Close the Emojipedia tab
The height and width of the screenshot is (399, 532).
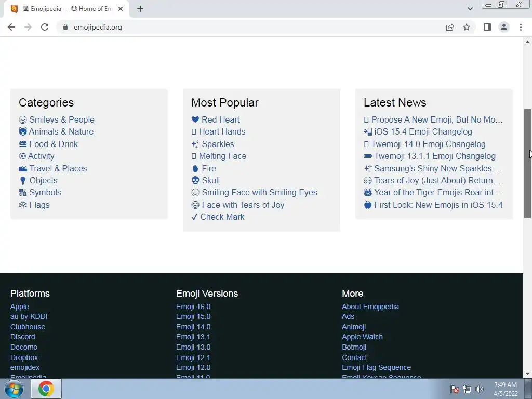coord(121,9)
